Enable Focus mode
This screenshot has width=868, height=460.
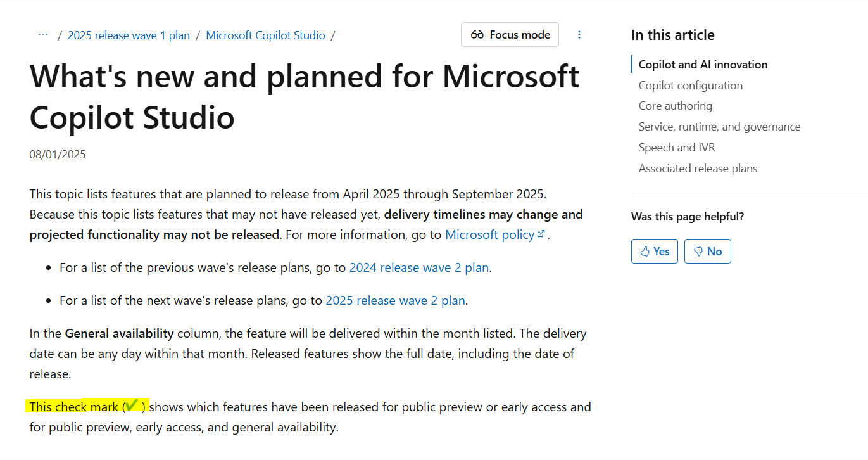pos(510,35)
